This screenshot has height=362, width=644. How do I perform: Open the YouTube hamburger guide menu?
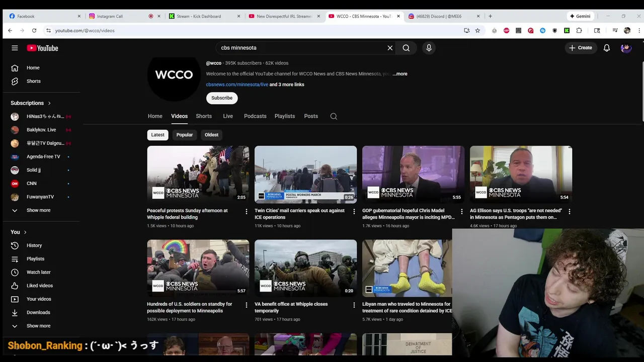(x=15, y=48)
